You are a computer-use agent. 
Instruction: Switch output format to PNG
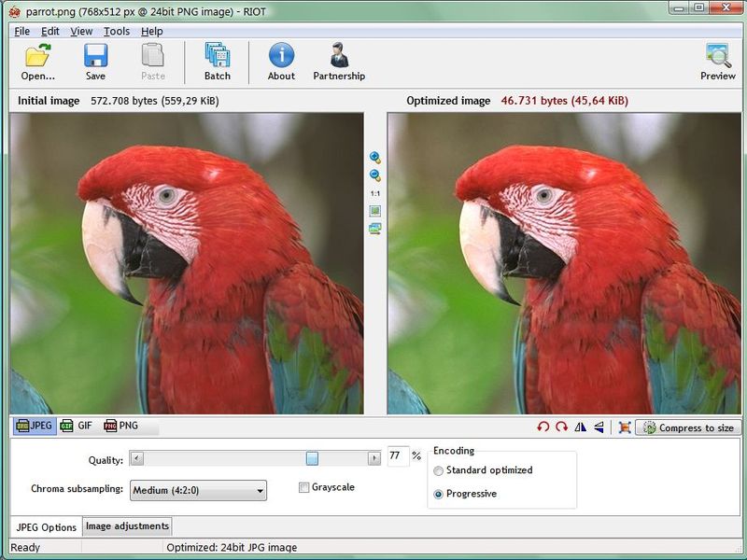(121, 426)
